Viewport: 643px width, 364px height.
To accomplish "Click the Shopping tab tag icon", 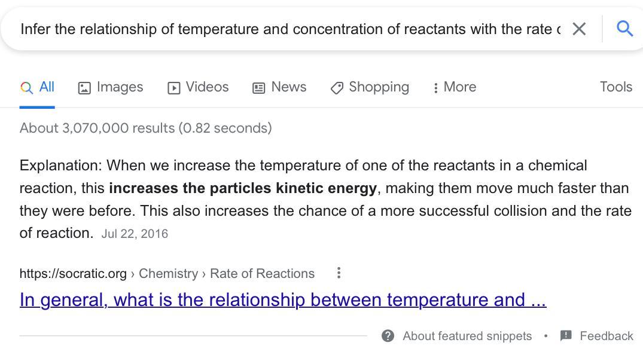I will [337, 88].
